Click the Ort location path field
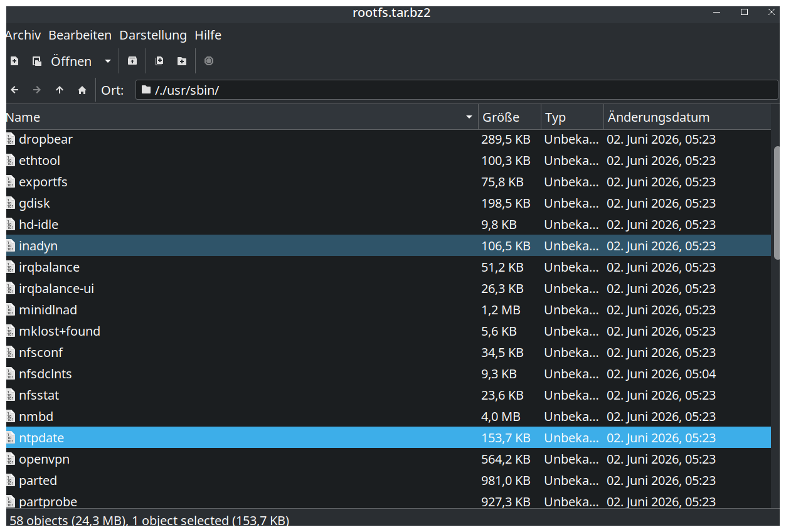Image resolution: width=786 pixels, height=532 pixels. [457, 90]
